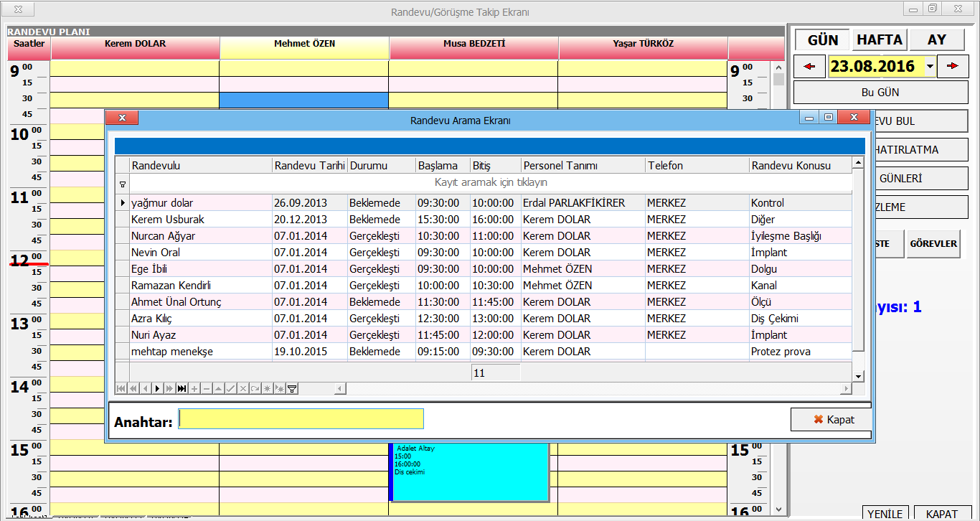Image resolution: width=980 pixels, height=521 pixels.
Task: Click the Protez prova cell
Action: click(x=800, y=352)
